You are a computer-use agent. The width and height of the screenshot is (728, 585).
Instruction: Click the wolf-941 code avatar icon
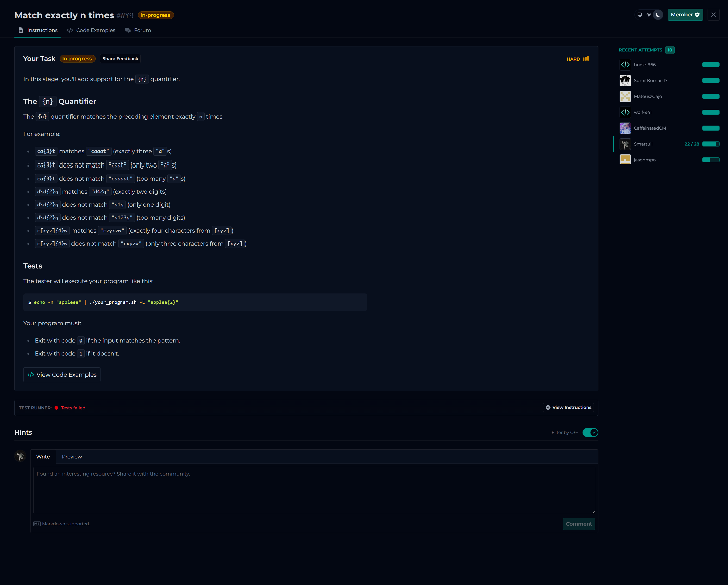(625, 112)
